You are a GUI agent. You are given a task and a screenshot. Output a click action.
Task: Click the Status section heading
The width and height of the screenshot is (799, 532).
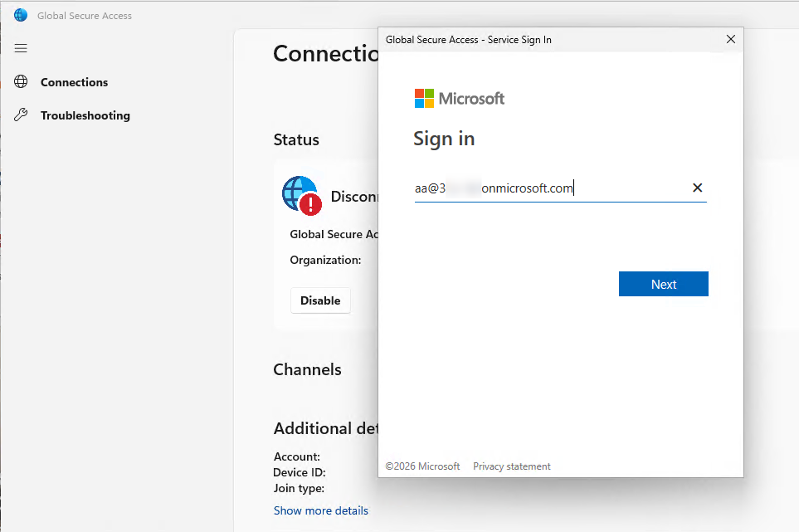296,139
